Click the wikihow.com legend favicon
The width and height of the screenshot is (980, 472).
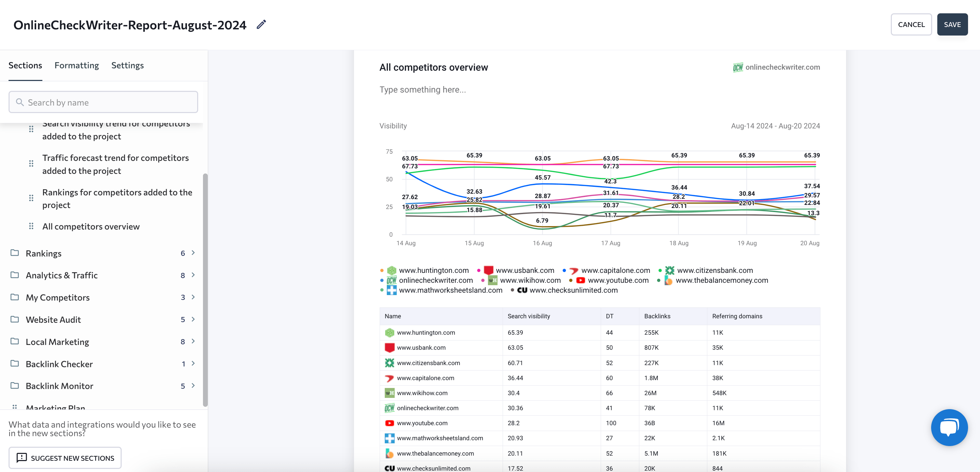(x=493, y=280)
